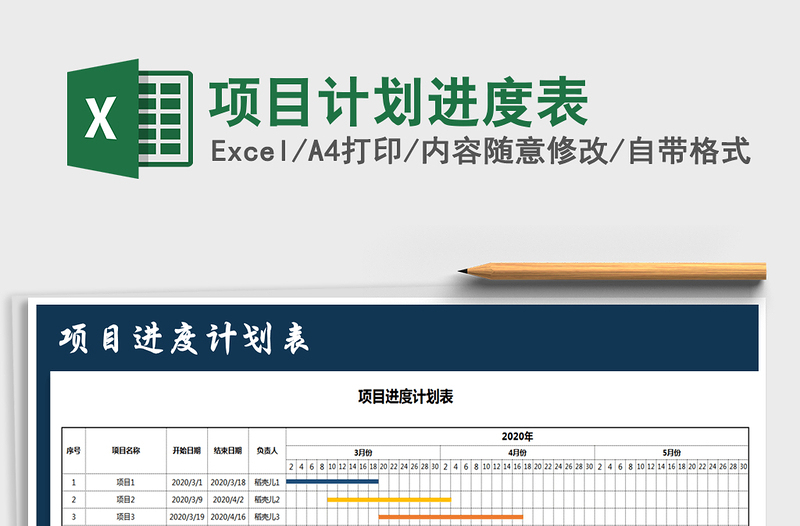Select owner cell 稻壳儿1
Screen dimensions: 800x526
[x=267, y=482]
